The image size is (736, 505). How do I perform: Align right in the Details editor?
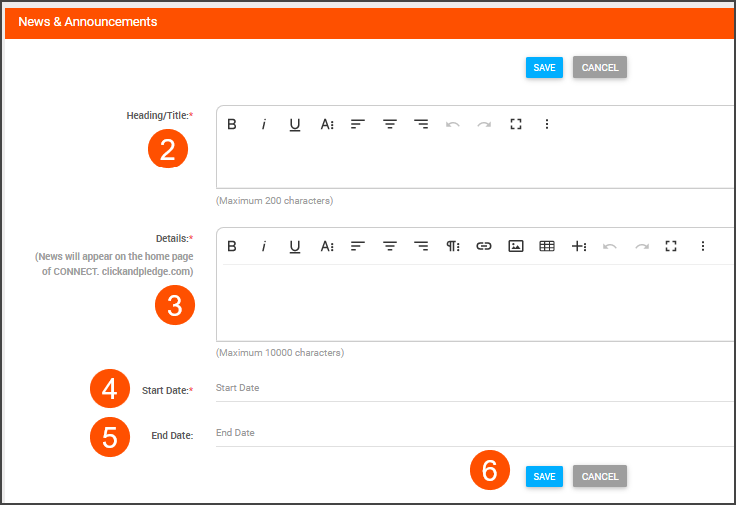coord(421,246)
